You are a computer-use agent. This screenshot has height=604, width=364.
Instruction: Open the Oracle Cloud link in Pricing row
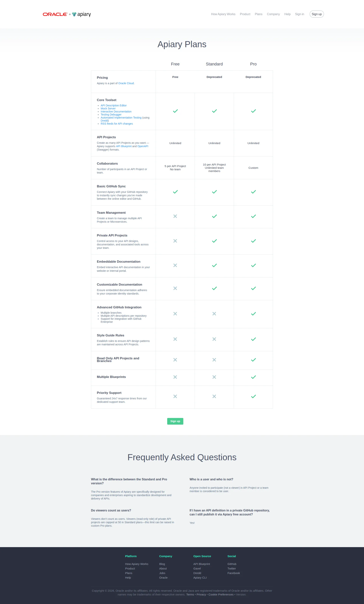click(x=126, y=83)
